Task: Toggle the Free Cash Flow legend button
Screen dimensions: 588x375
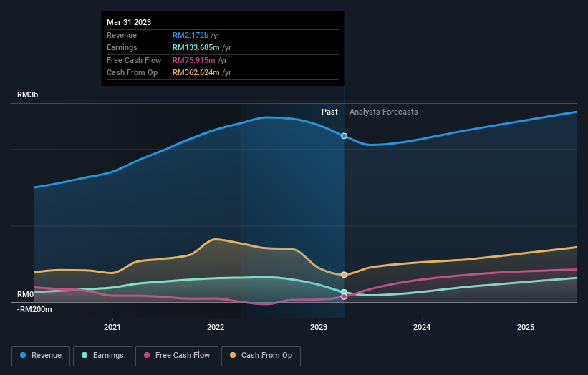Action: click(x=177, y=356)
